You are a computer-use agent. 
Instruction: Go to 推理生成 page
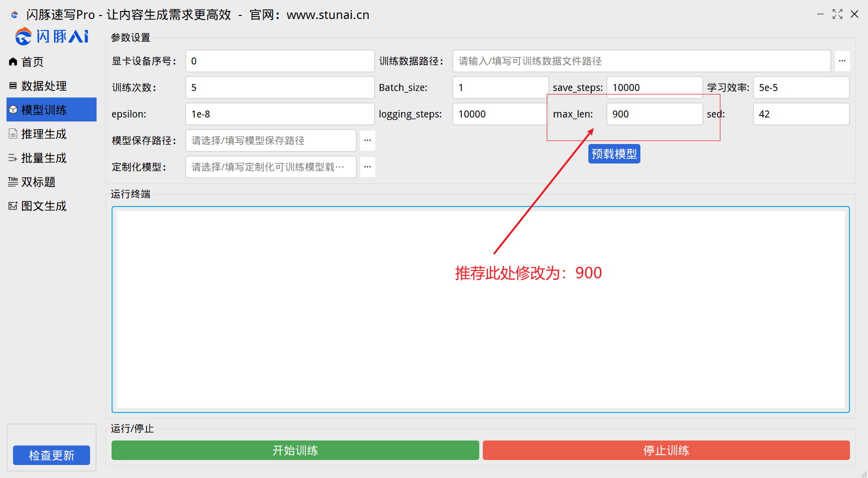point(52,133)
